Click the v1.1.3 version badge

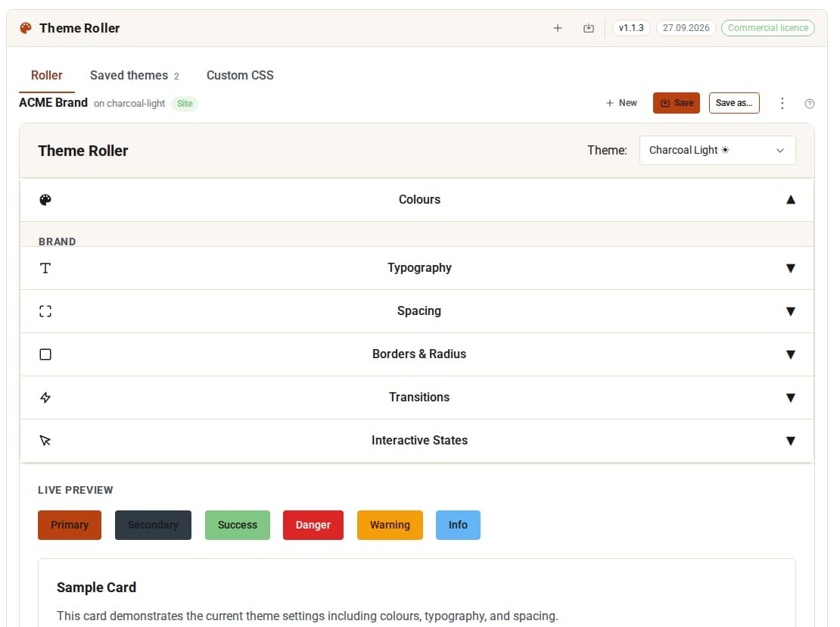[x=631, y=28]
